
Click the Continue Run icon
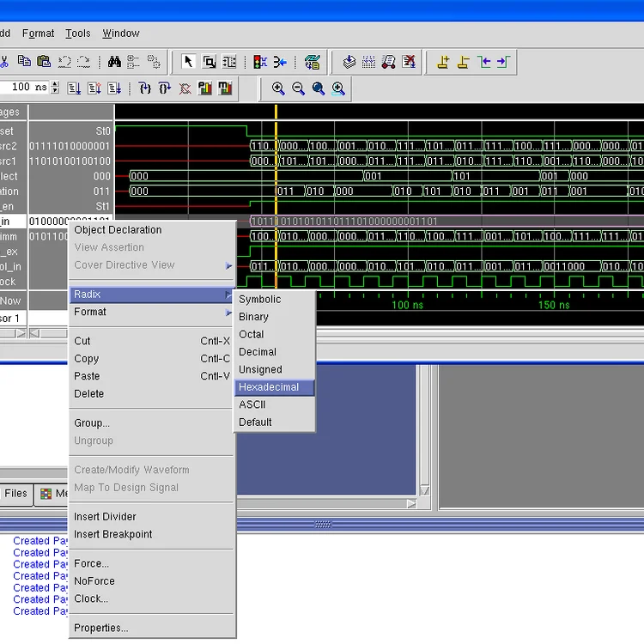(94, 88)
